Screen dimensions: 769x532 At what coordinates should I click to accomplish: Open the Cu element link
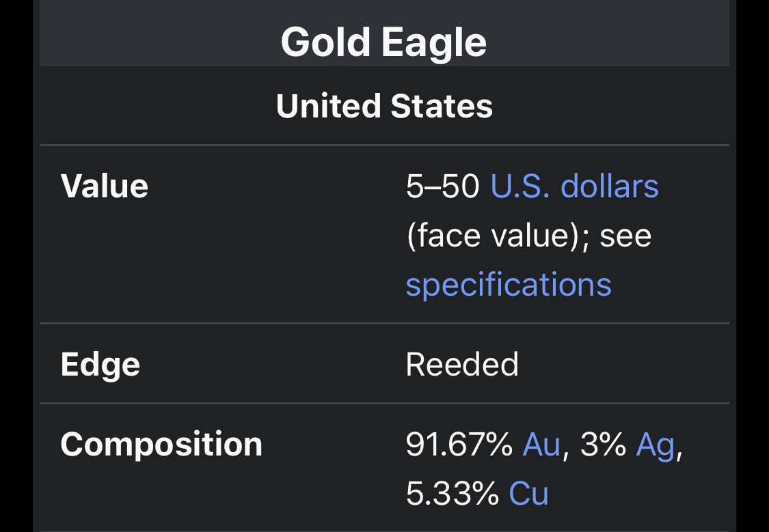coord(528,493)
